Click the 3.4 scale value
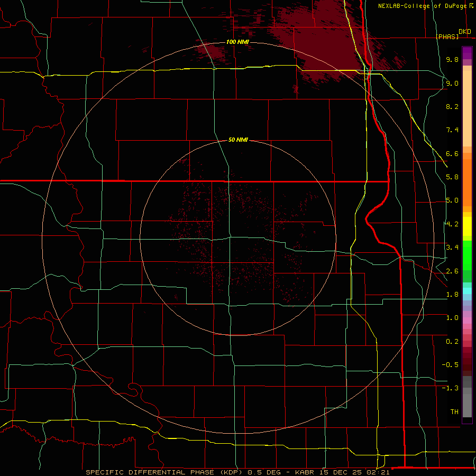 pyautogui.click(x=452, y=248)
